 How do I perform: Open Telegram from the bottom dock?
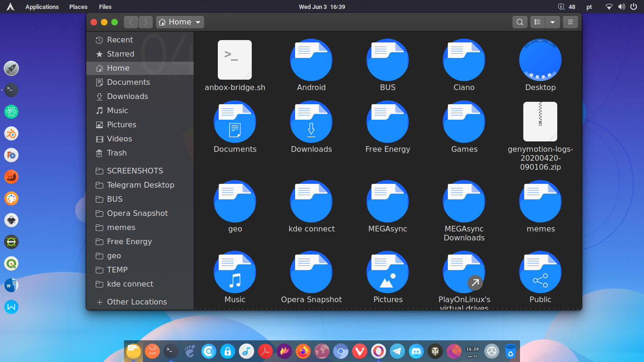coord(397,351)
